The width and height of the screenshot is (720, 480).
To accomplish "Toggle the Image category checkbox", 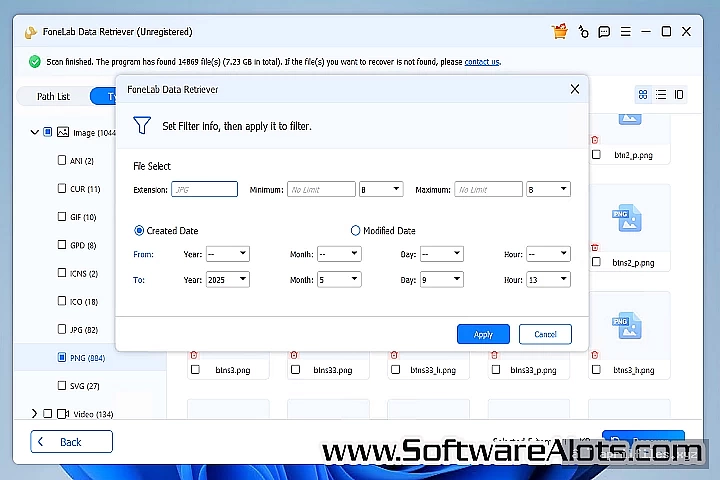I will tap(48, 132).
